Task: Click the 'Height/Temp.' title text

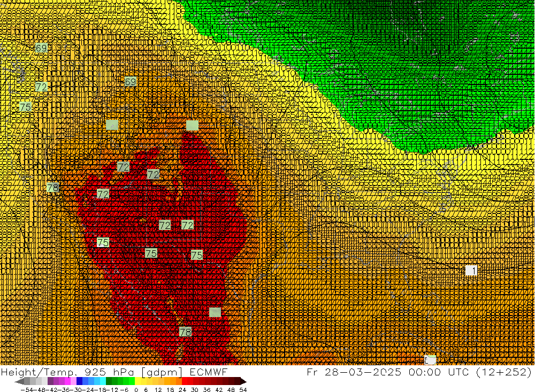Action: (x=39, y=372)
